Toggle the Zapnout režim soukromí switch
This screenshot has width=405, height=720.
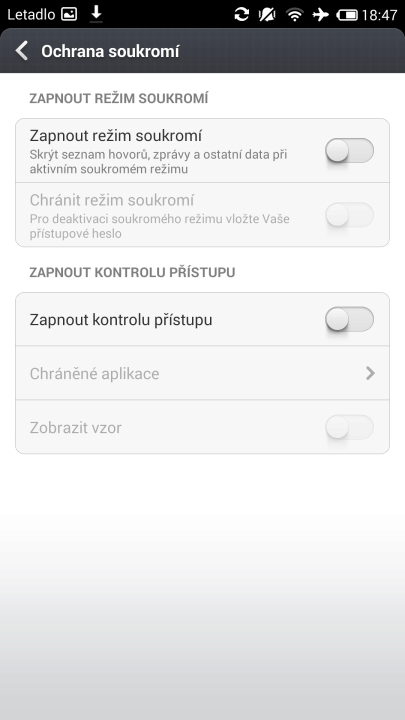click(x=349, y=151)
